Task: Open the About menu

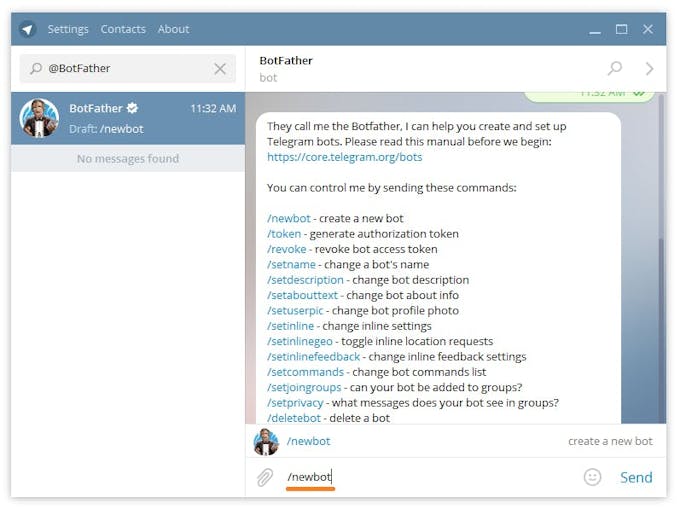Action: (173, 29)
